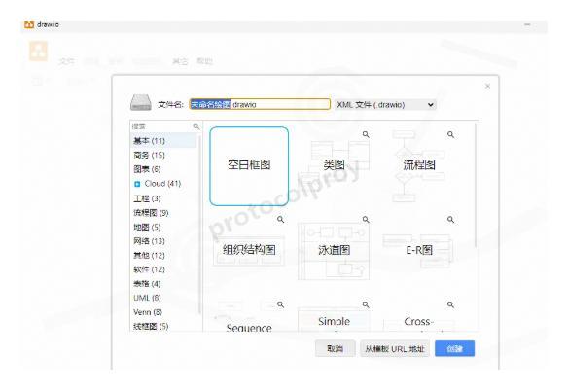Choose the 流程图 template thumbnail
Screen dimensions: 568x392
click(419, 165)
